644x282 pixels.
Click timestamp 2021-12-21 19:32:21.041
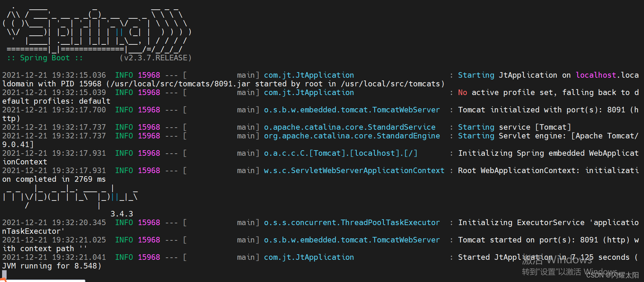tap(54, 257)
